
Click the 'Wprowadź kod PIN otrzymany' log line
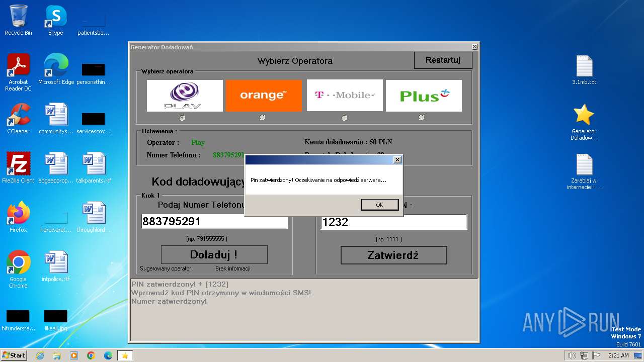tap(221, 293)
